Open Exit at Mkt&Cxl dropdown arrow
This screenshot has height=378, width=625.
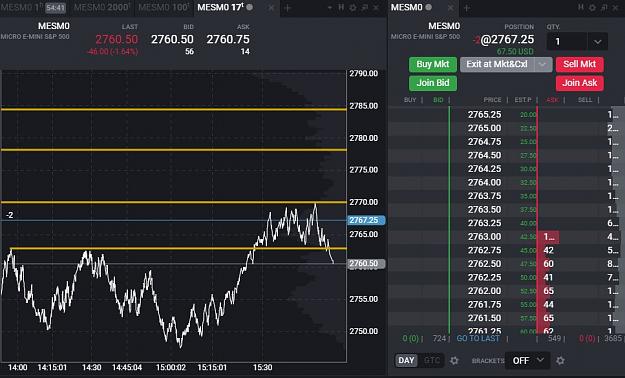543,64
